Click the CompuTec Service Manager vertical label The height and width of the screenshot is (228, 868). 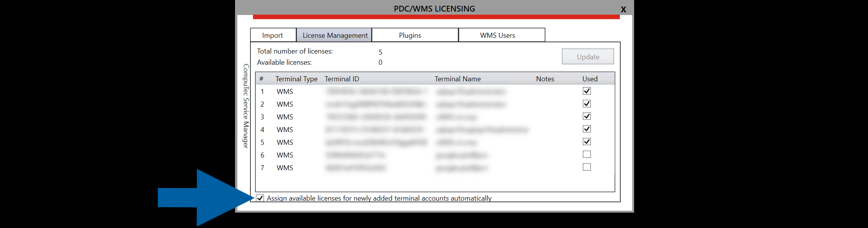[246, 106]
